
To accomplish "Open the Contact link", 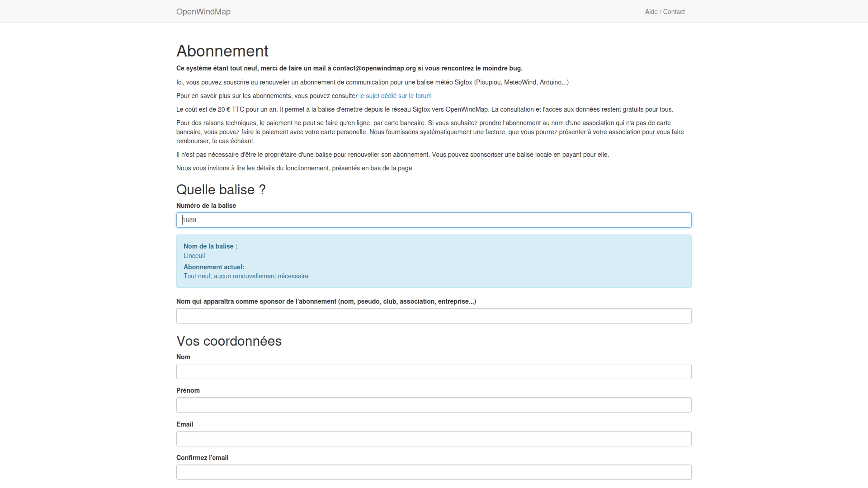I will coord(674,11).
